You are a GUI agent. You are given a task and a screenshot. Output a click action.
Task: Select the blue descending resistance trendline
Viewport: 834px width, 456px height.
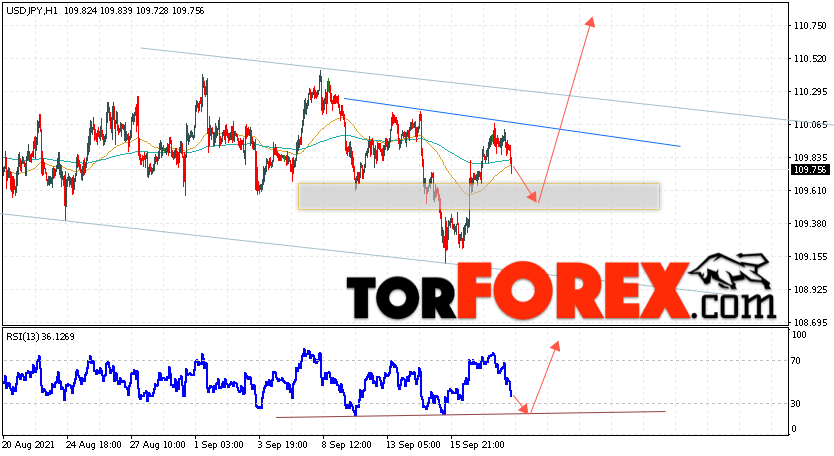click(x=512, y=122)
